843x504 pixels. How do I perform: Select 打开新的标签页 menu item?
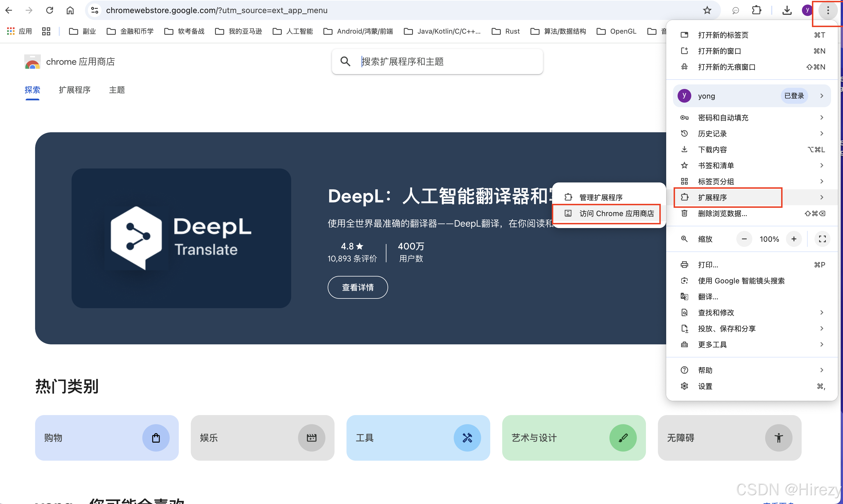click(752, 35)
